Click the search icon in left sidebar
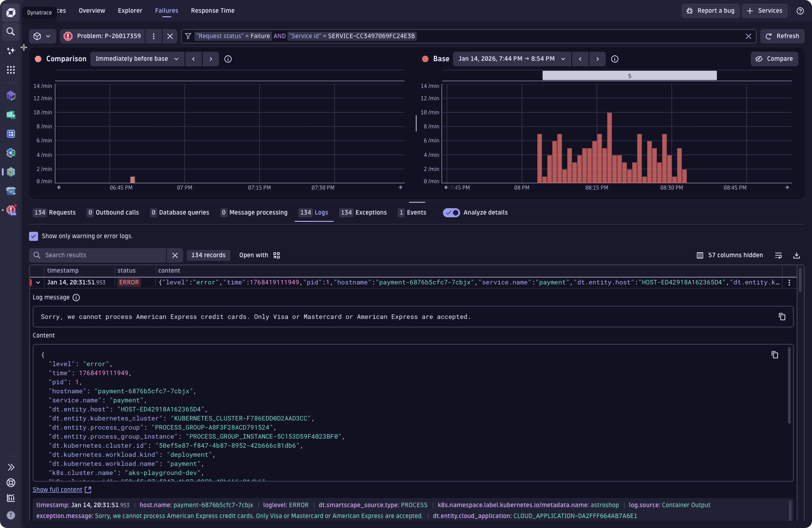Screen dimensions: 812x528 tap(10, 31)
